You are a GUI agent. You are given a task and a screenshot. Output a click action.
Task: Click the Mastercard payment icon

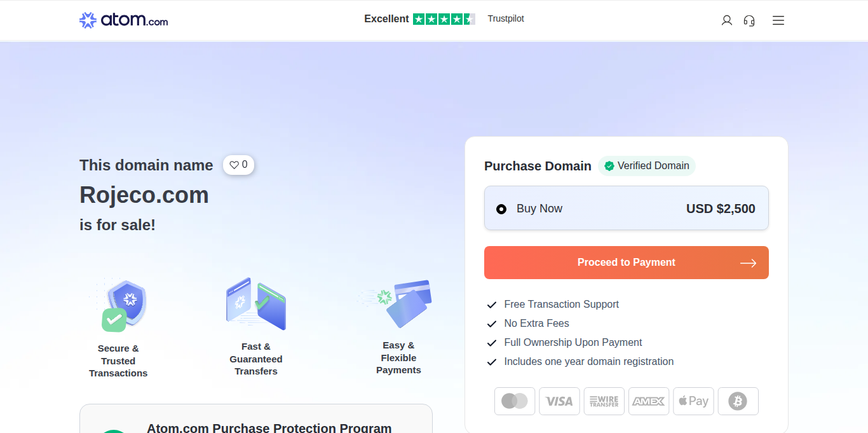click(515, 401)
